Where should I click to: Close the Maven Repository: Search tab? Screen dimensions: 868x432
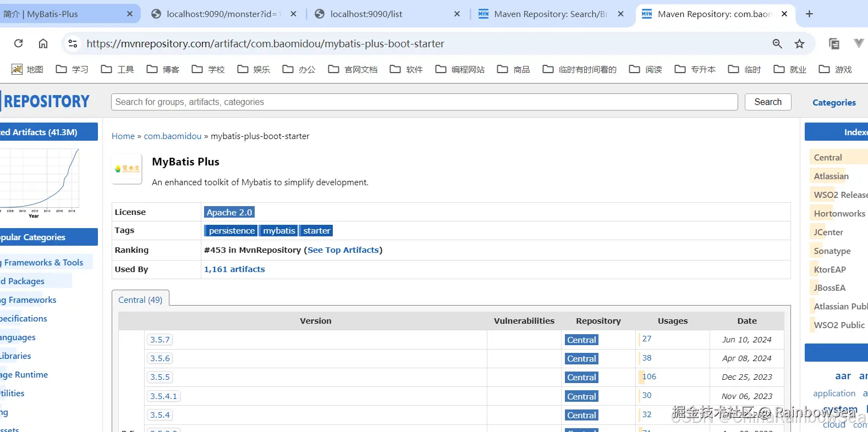coord(620,14)
